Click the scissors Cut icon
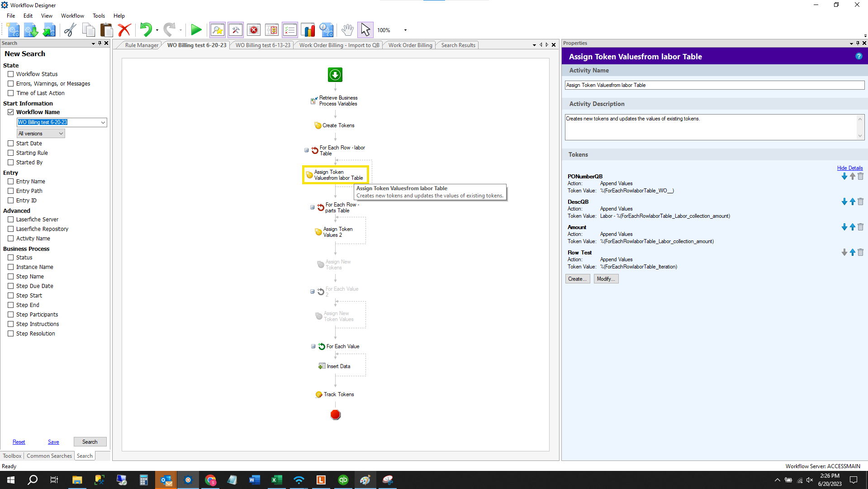 point(70,30)
